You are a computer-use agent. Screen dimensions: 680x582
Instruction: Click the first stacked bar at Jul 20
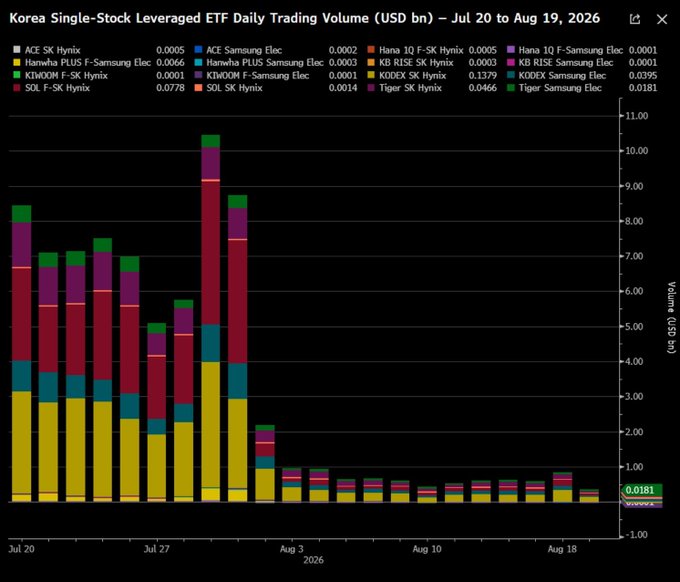pyautogui.click(x=21, y=353)
